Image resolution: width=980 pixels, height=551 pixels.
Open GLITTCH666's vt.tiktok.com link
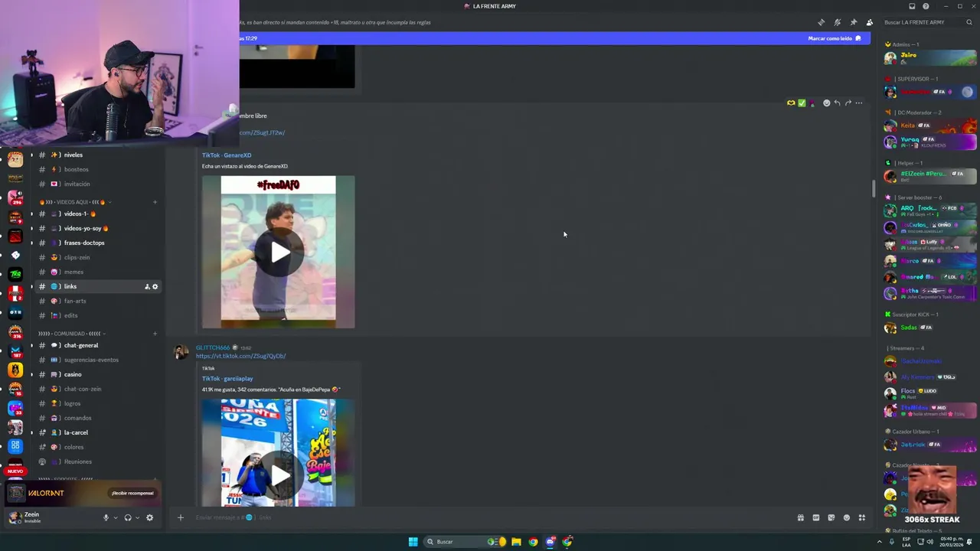(240, 356)
